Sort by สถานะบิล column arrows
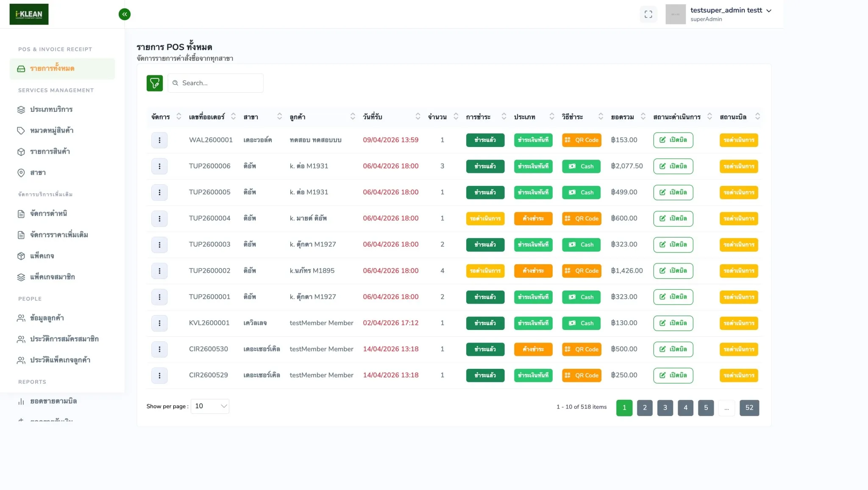Image resolution: width=868 pixels, height=490 pixels. click(x=757, y=116)
